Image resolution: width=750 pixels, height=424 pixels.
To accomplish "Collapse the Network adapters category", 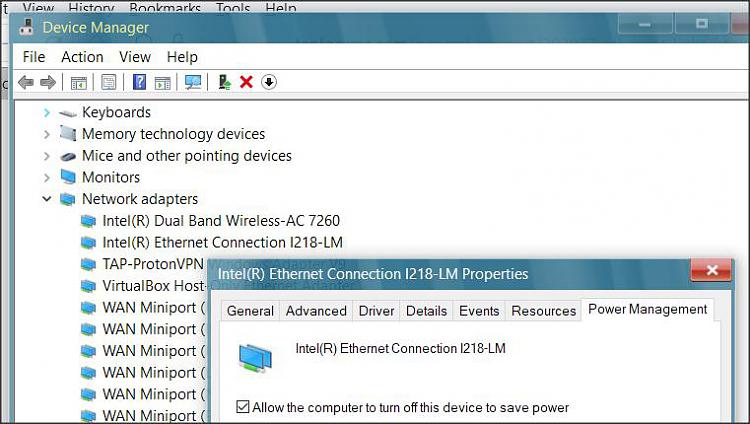I will click(x=46, y=199).
